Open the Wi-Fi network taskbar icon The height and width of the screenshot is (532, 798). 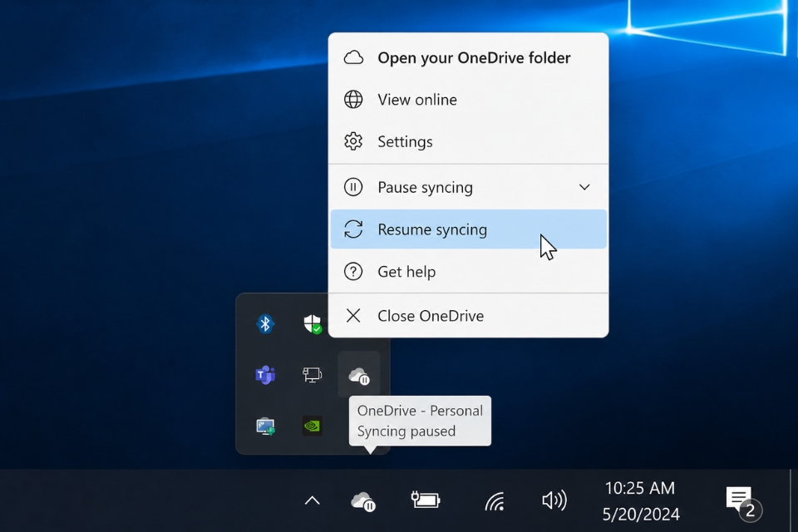tap(495, 501)
